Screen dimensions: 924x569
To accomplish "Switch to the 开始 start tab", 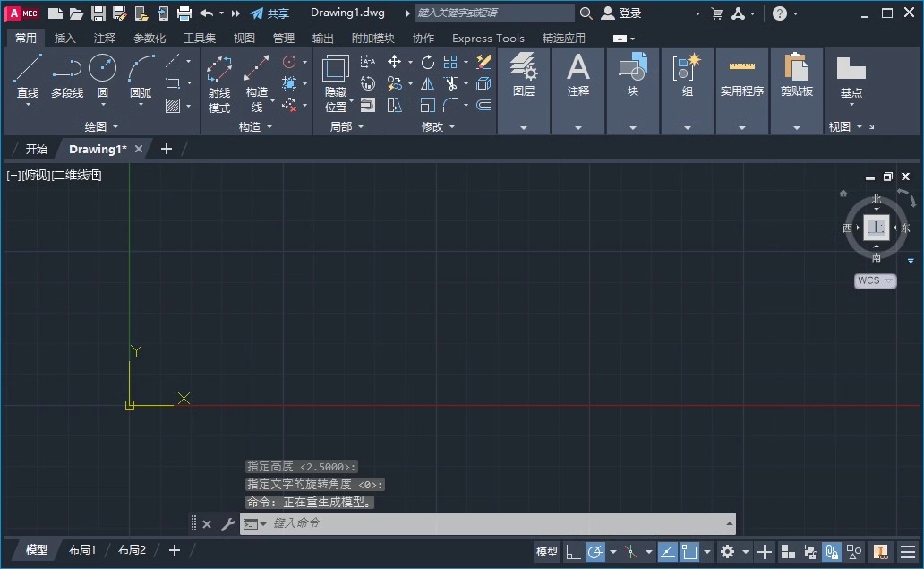I will coord(36,149).
